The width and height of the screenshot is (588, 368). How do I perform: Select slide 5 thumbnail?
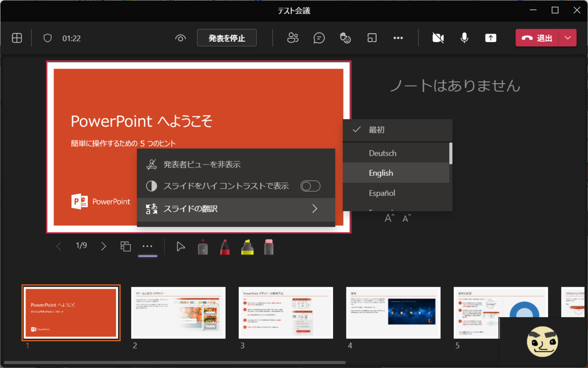click(501, 312)
